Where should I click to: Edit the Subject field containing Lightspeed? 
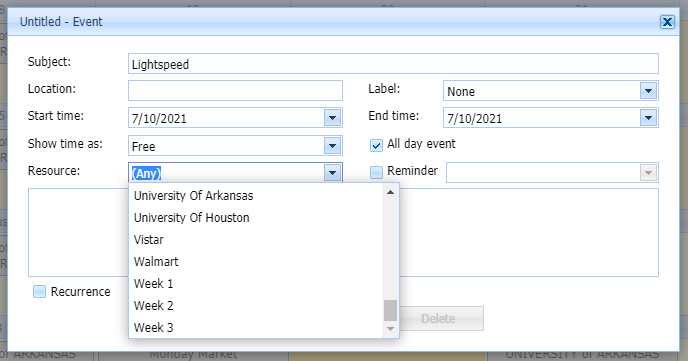(x=393, y=64)
